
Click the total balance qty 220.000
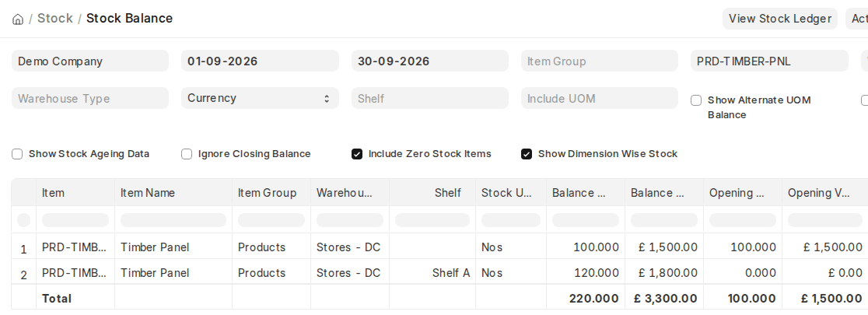point(586,299)
